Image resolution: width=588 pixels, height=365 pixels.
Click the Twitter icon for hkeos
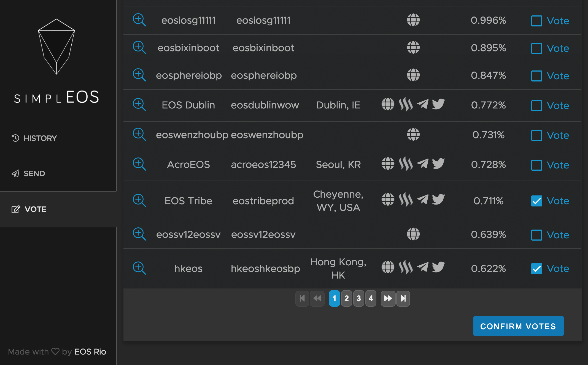coord(438,268)
